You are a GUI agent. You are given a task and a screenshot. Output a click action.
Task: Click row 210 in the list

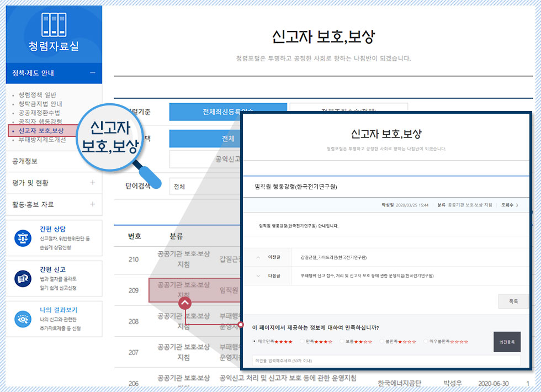point(134,259)
